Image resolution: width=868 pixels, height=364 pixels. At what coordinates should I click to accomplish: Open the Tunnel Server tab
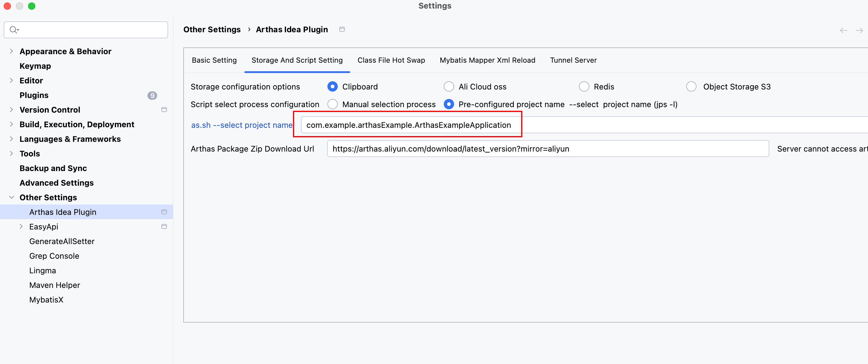573,60
